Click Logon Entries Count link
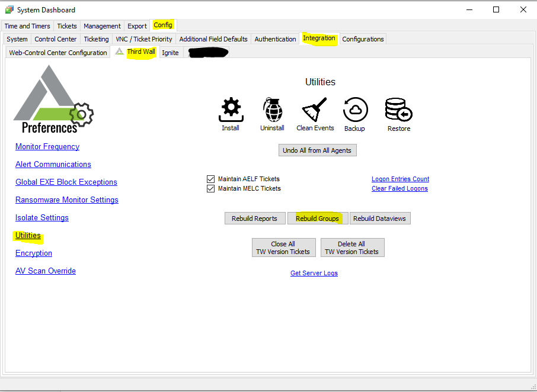 point(400,179)
